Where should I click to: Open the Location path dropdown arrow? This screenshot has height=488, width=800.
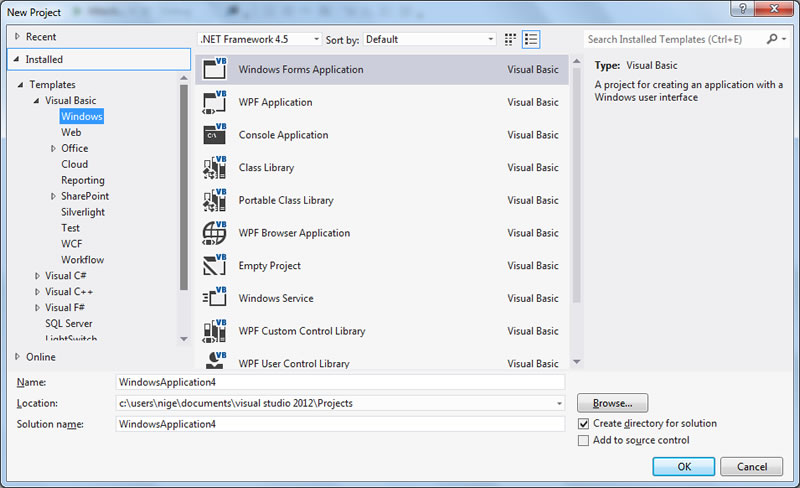pos(559,403)
